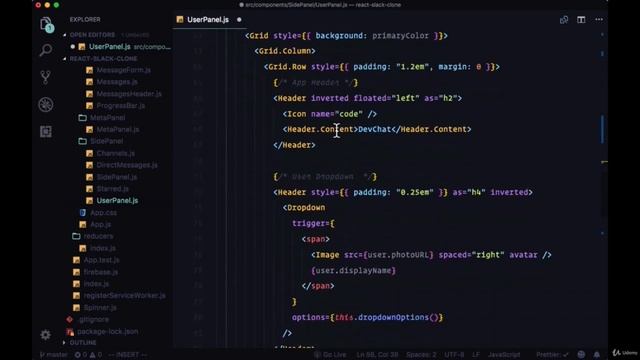The image size is (640, 360).
Task: Click the notifications bell in status bar
Action: [x=597, y=355]
